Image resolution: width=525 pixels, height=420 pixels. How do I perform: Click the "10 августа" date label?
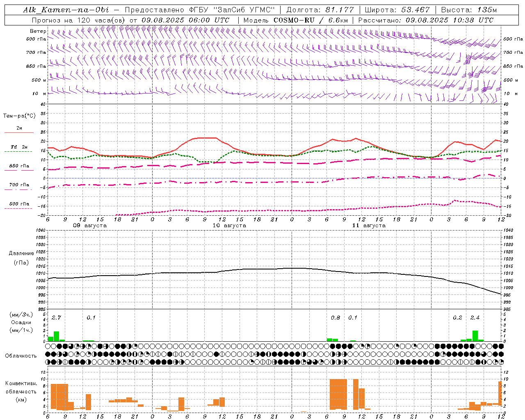tap(229, 226)
